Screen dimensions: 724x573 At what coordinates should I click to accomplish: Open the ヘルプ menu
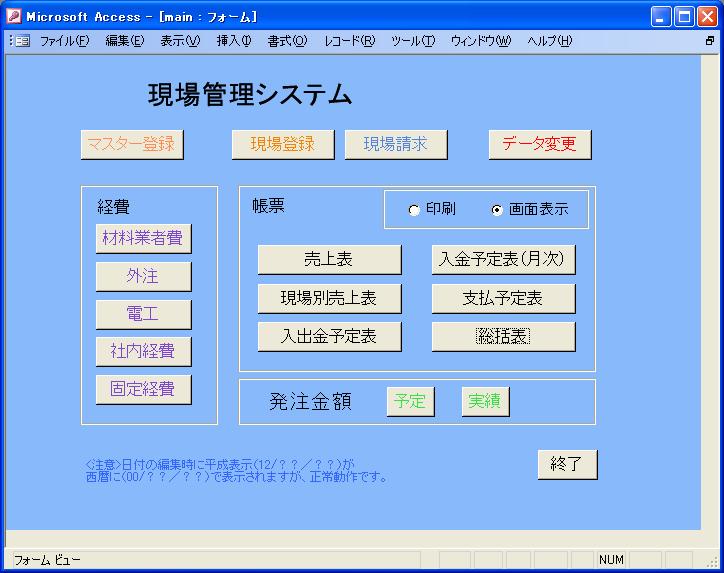click(549, 41)
